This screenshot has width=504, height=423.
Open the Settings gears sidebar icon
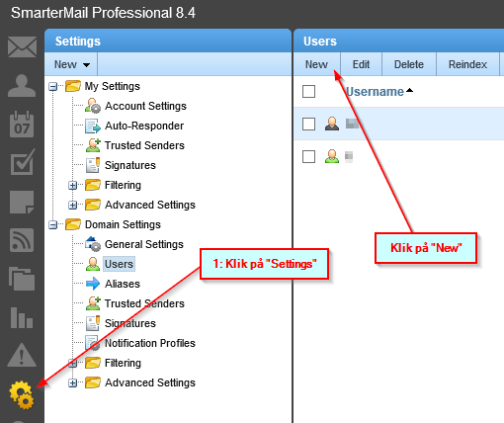coord(22,394)
